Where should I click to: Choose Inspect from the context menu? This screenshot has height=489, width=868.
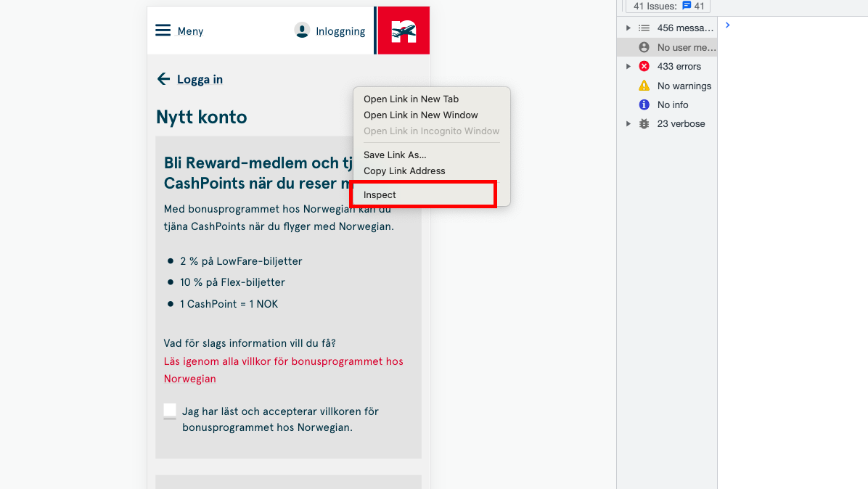pyautogui.click(x=380, y=194)
